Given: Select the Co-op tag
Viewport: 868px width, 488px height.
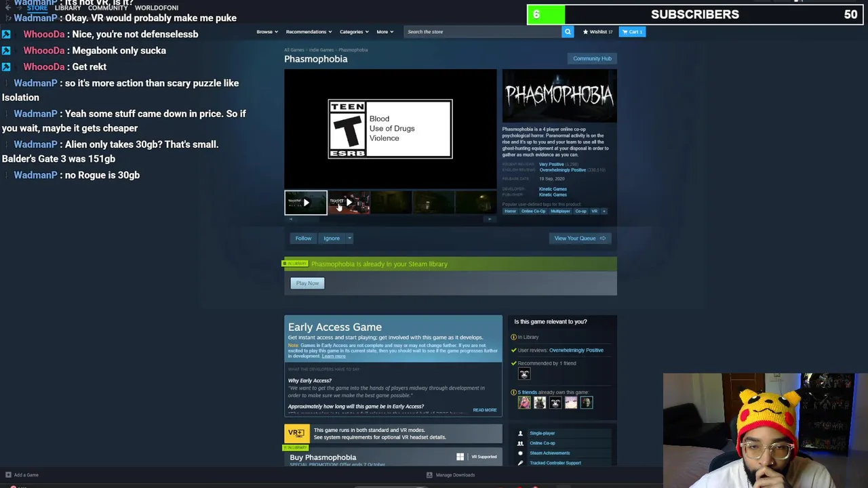Looking at the screenshot, I should click(581, 211).
